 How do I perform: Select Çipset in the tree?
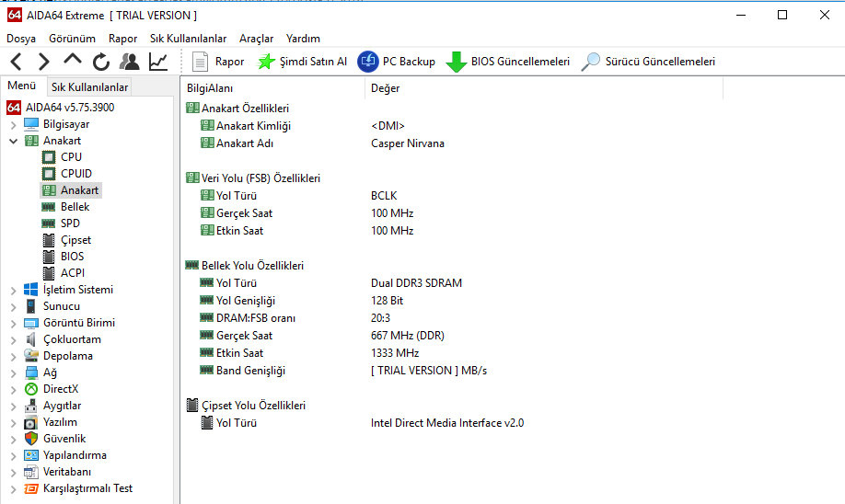75,240
